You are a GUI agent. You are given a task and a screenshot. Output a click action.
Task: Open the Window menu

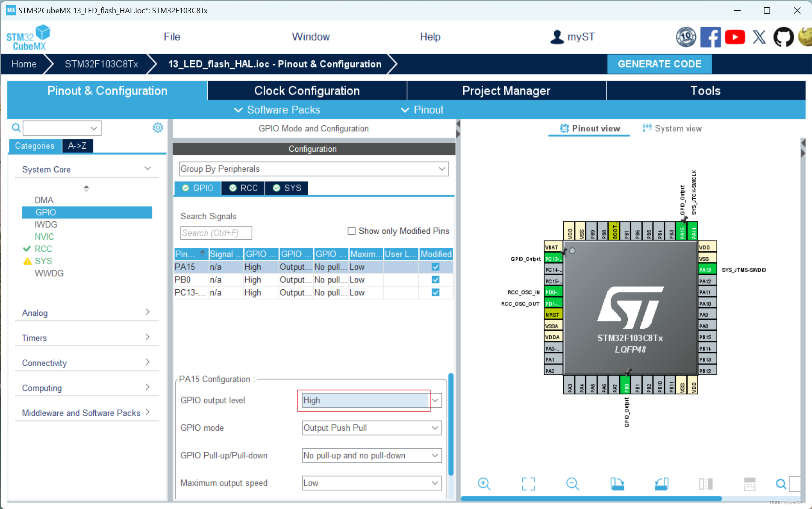click(311, 37)
